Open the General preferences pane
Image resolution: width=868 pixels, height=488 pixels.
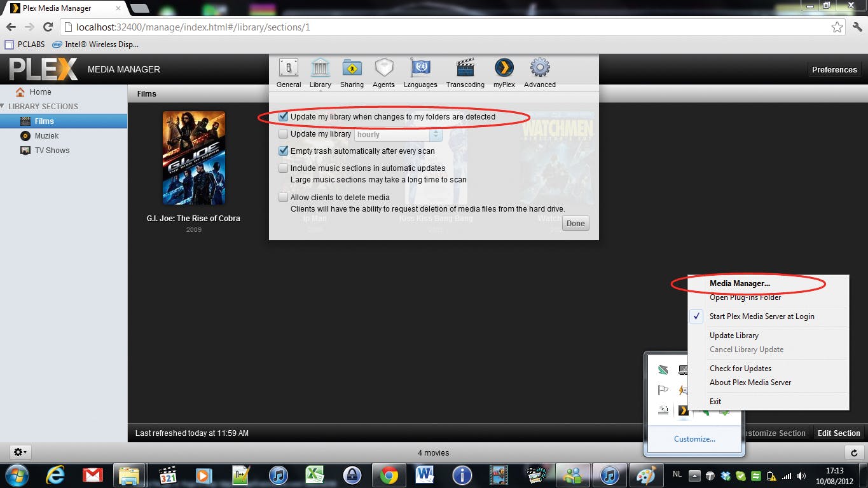[x=289, y=73]
